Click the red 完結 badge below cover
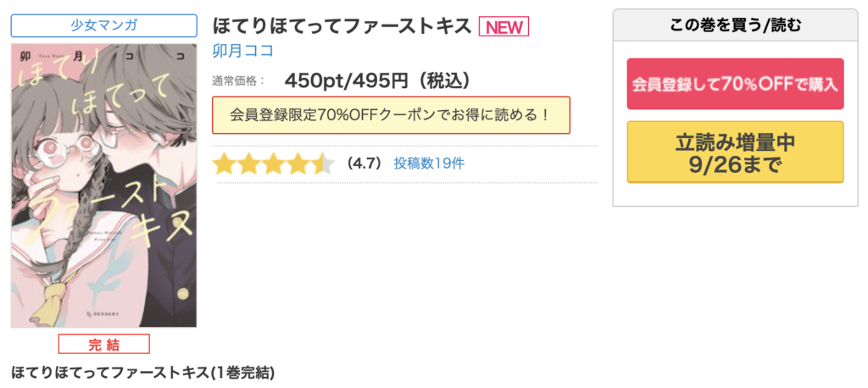This screenshot has height=388, width=868. (103, 344)
